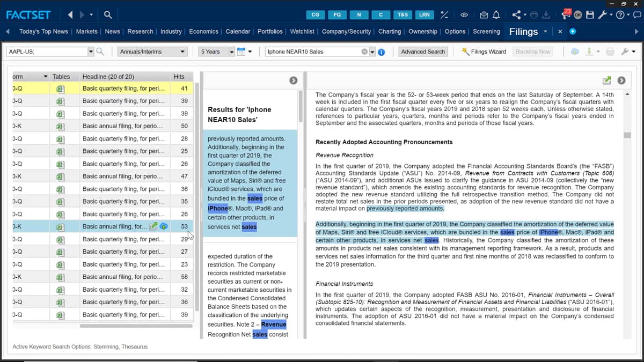Viewport: 644px width, 362px height.
Task: Click cloud icon on the highlighted 53-hits row
Action: tap(164, 226)
